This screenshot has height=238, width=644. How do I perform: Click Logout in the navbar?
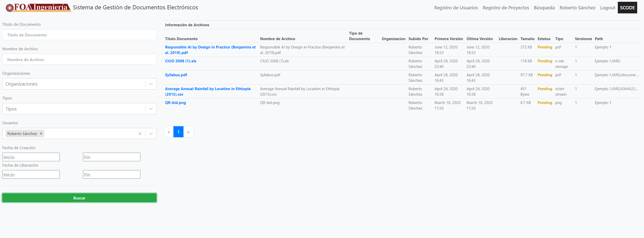[607, 8]
